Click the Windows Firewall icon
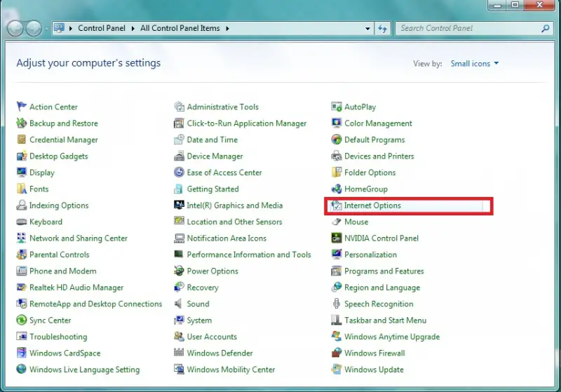The image size is (561, 392). tap(337, 353)
